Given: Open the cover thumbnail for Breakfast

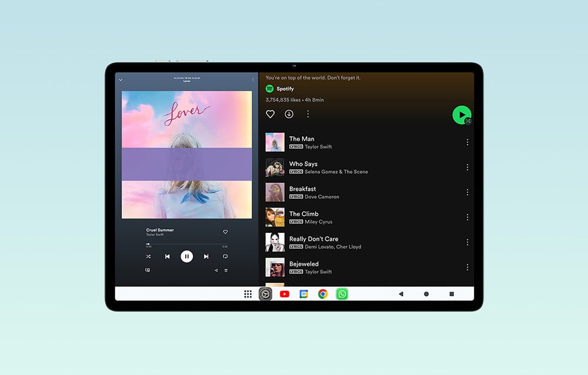Looking at the screenshot, I should click(x=275, y=192).
